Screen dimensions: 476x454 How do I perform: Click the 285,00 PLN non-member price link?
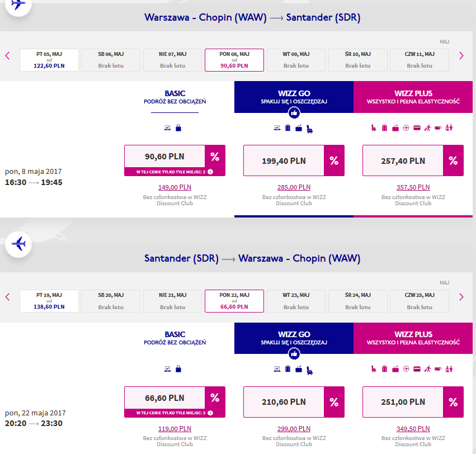pos(294,187)
